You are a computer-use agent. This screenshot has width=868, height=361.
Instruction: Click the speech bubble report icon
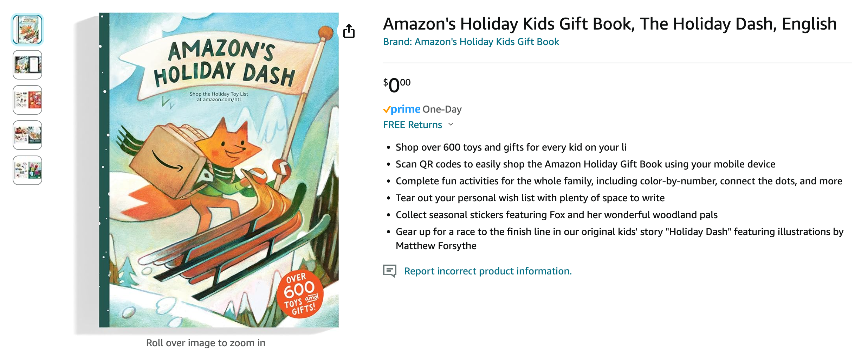coord(390,271)
